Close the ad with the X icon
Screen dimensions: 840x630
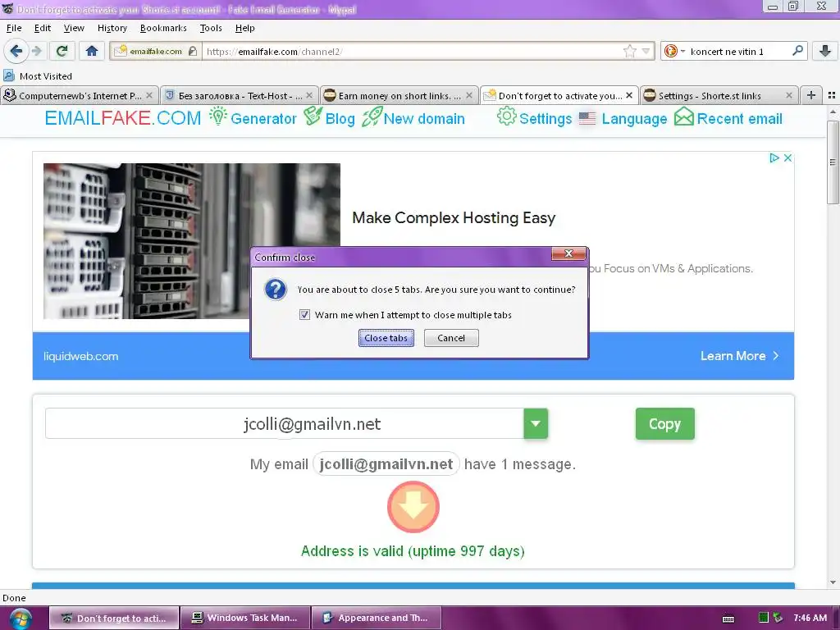pyautogui.click(x=787, y=157)
